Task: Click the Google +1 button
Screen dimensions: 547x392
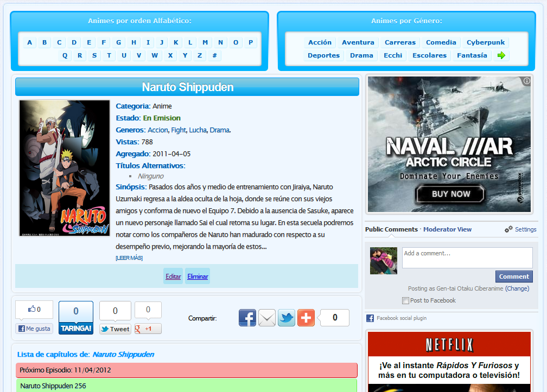Action: 148,329
